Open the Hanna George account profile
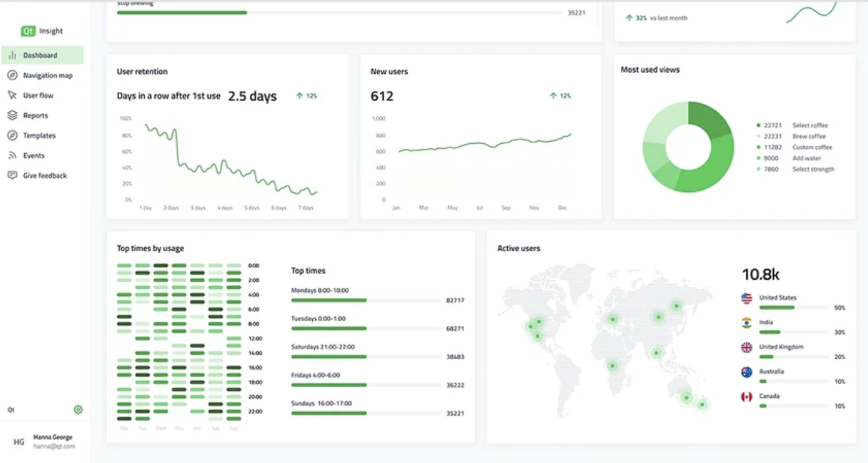Screen dimensions: 868x463 point(53,441)
